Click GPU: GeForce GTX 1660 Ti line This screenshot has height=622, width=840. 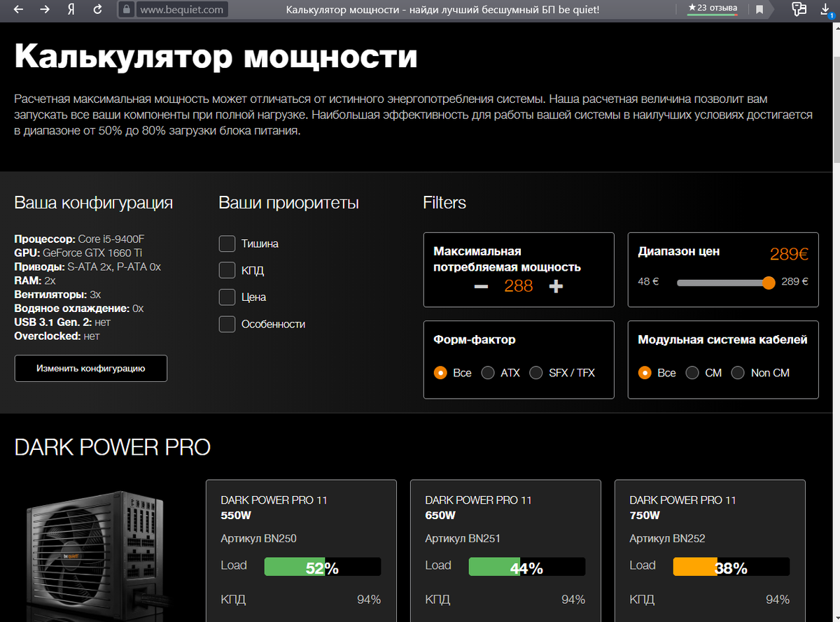[x=78, y=253]
